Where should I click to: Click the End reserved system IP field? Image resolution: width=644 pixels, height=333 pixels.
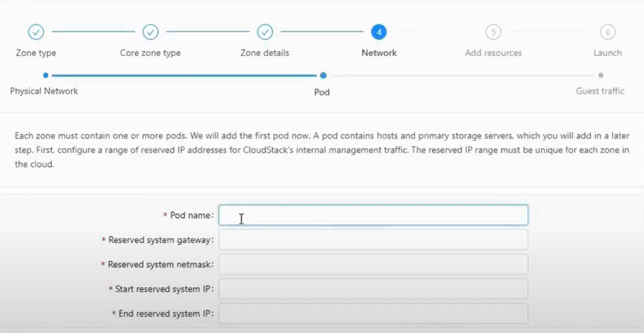tap(374, 314)
